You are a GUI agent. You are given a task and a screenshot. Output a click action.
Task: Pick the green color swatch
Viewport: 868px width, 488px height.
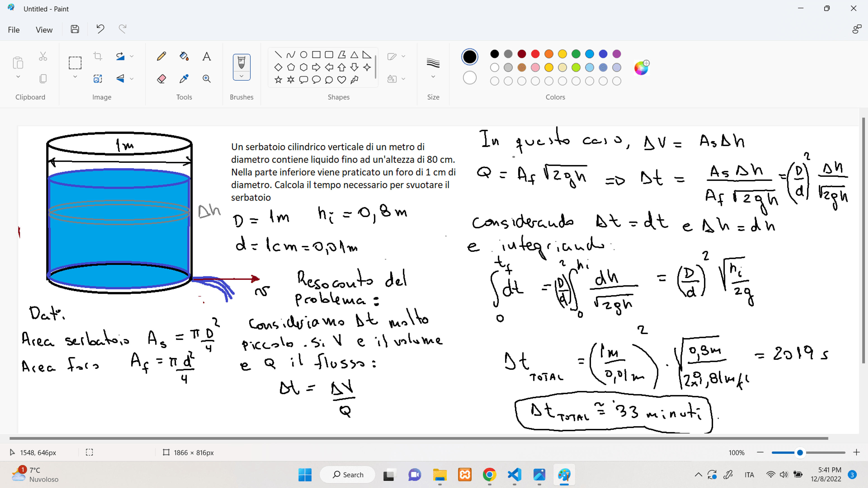point(576,54)
